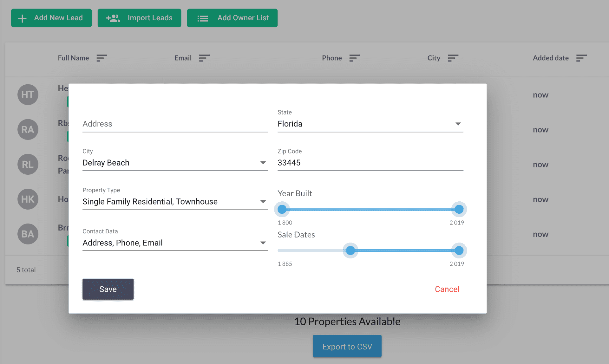
Task: Click the Added date sort icon
Action: (x=581, y=58)
